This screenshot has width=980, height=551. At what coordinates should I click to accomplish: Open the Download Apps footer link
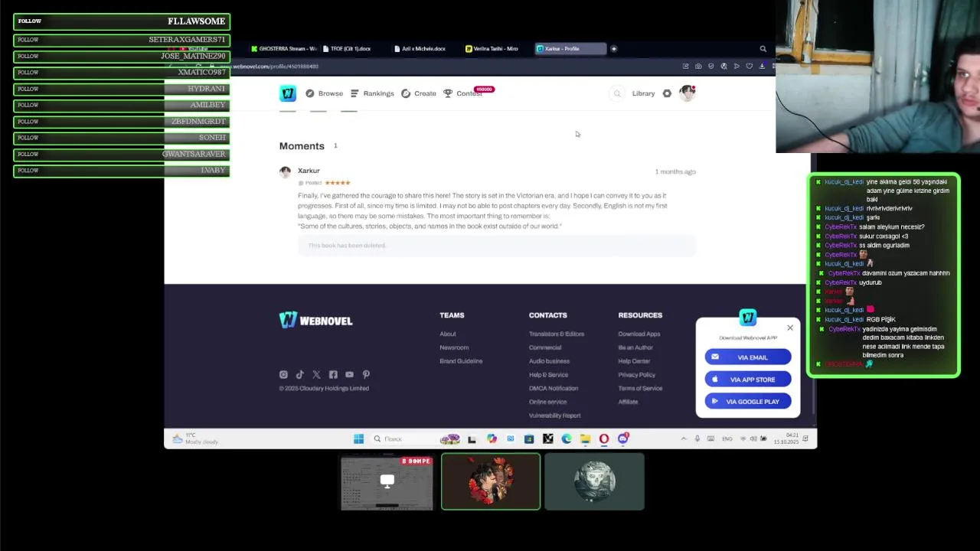click(639, 334)
